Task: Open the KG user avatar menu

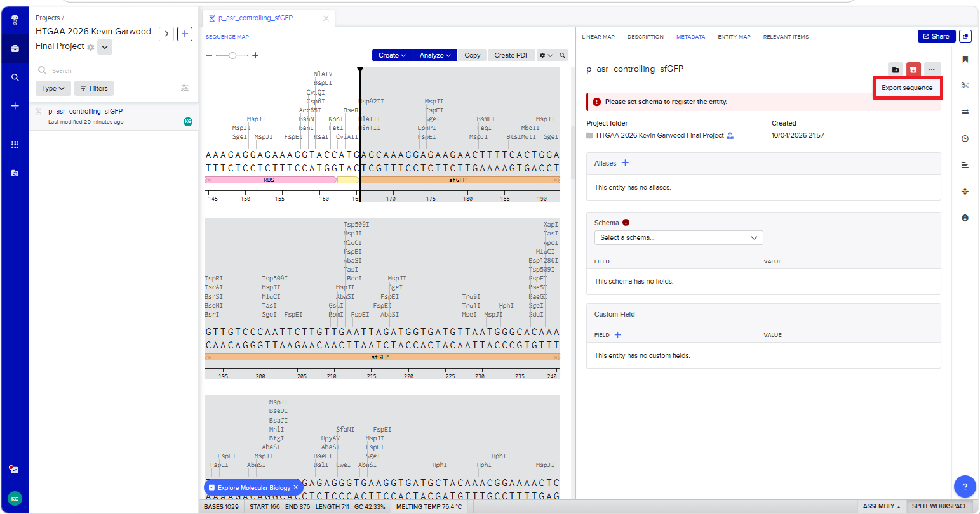Action: (x=15, y=499)
